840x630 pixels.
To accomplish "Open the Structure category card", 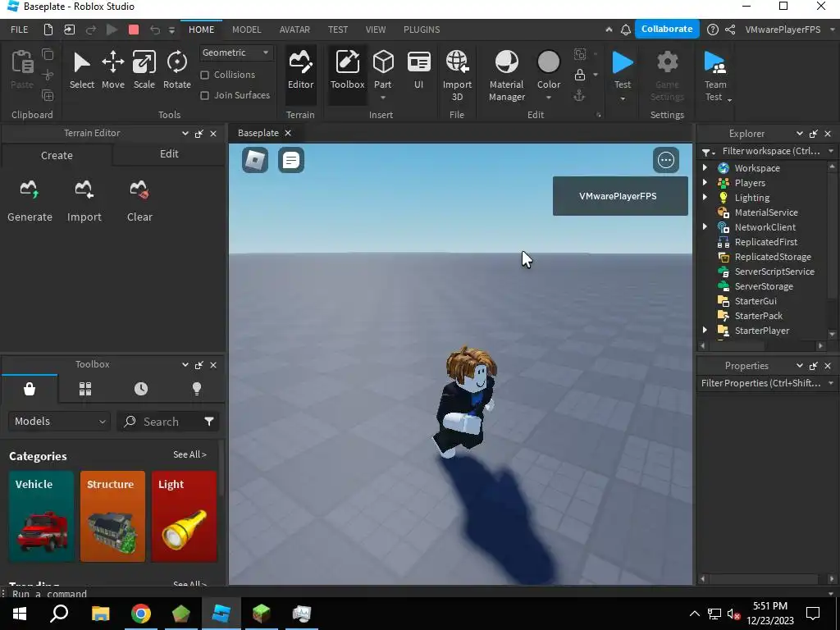I will pos(112,517).
